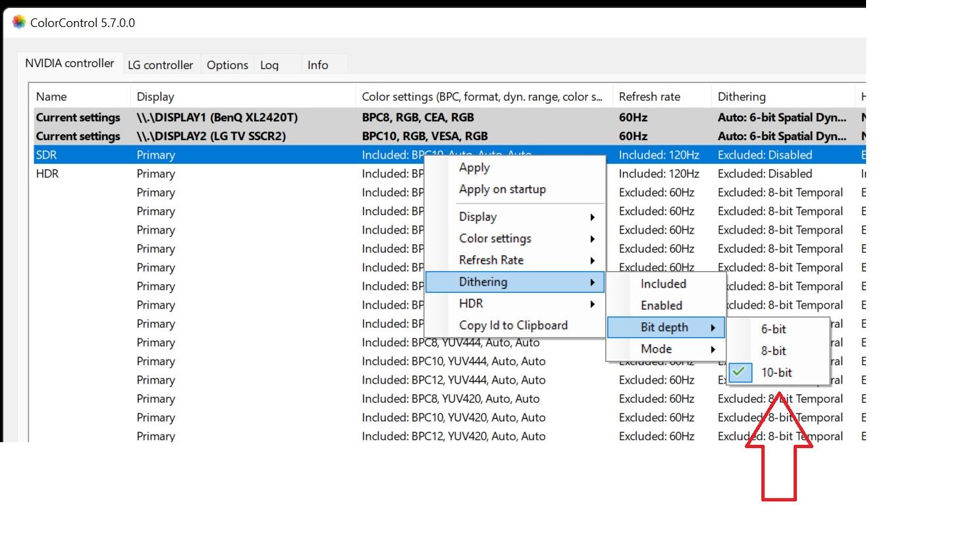The height and width of the screenshot is (533, 980).
Task: Select 6-bit dithering depth
Action: (x=779, y=329)
